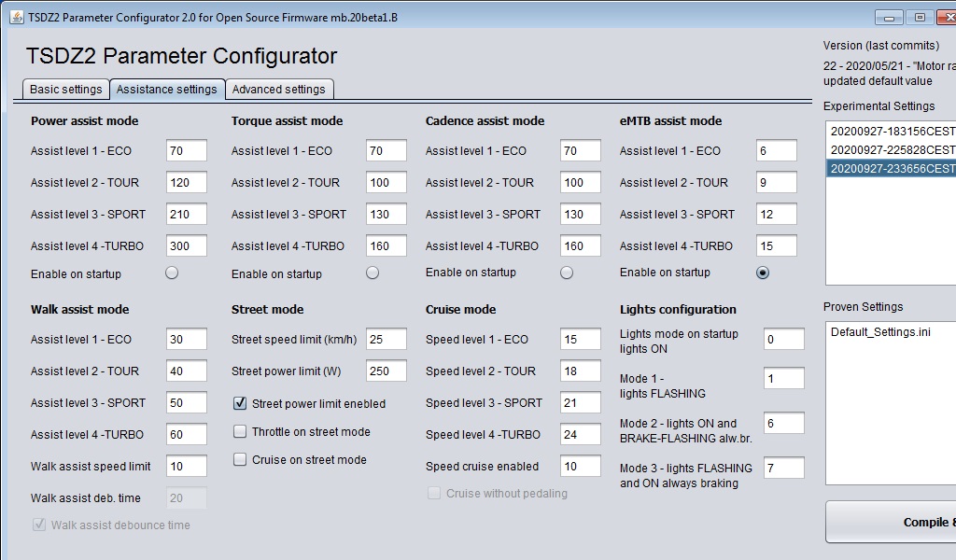Select Torque assist Enable on startup radio
Viewport: 956px width, 560px height.
coord(373,273)
